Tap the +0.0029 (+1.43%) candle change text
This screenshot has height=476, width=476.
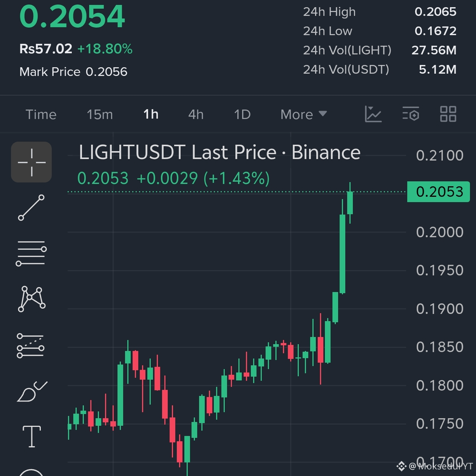coord(203,178)
